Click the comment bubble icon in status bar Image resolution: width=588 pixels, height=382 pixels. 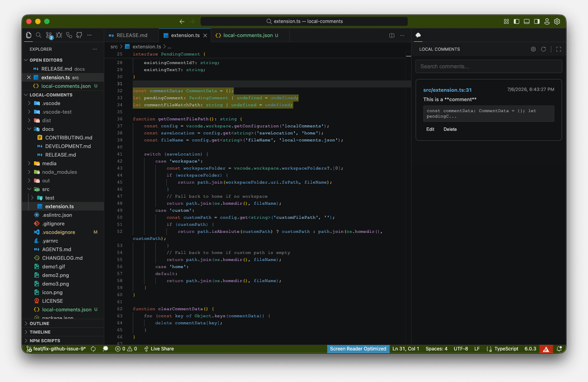(105, 349)
